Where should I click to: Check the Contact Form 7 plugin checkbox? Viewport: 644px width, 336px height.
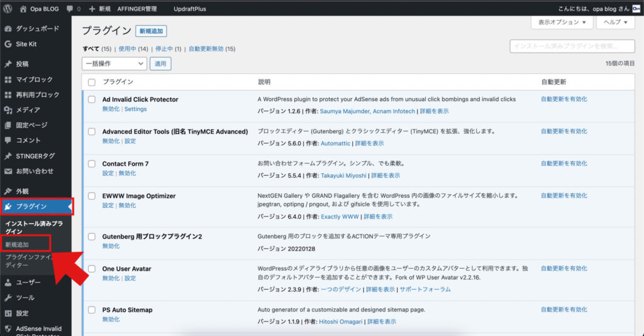92,164
